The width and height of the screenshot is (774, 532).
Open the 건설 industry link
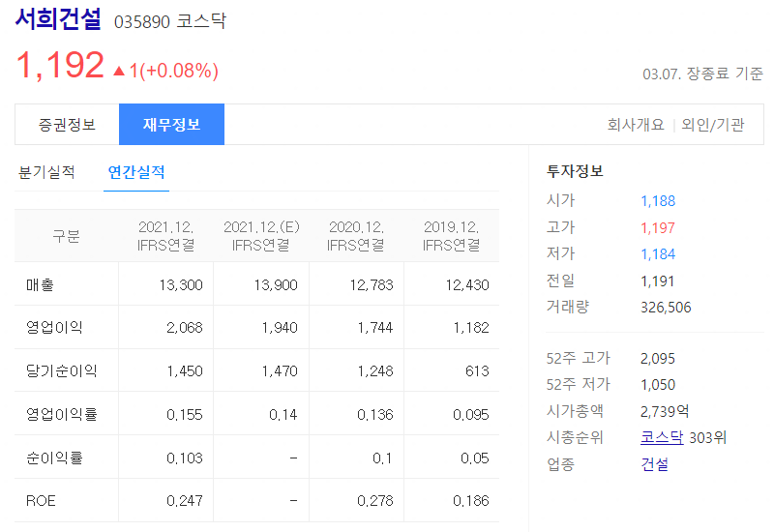pos(655,464)
